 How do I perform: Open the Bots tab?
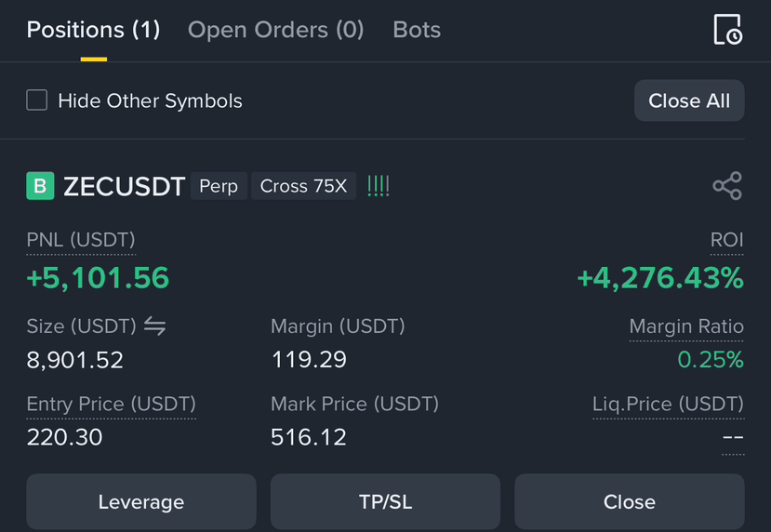417,30
